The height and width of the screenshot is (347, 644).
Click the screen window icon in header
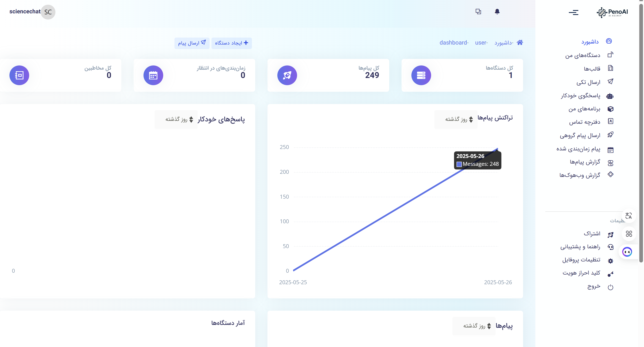click(x=478, y=12)
